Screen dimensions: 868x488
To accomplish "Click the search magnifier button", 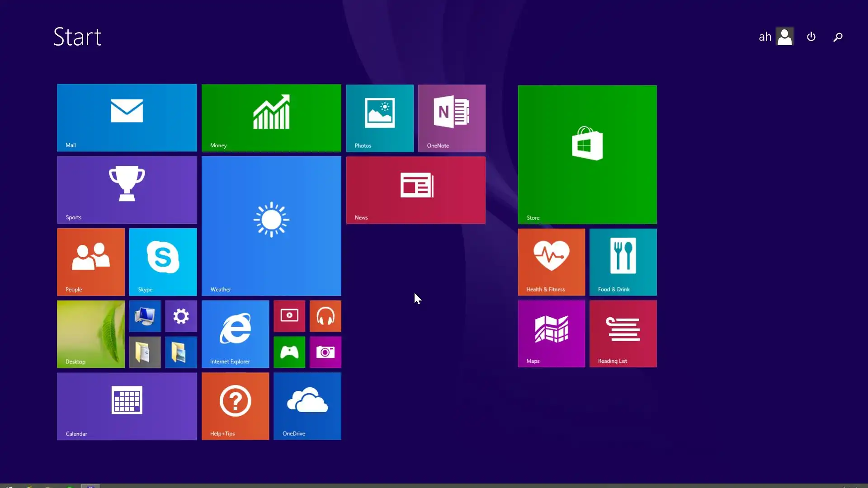I will click(838, 37).
